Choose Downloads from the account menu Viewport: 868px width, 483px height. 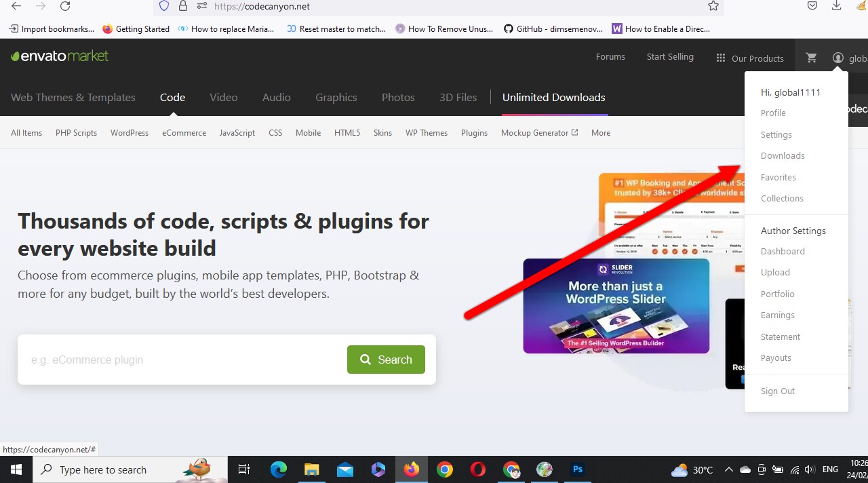[783, 156]
